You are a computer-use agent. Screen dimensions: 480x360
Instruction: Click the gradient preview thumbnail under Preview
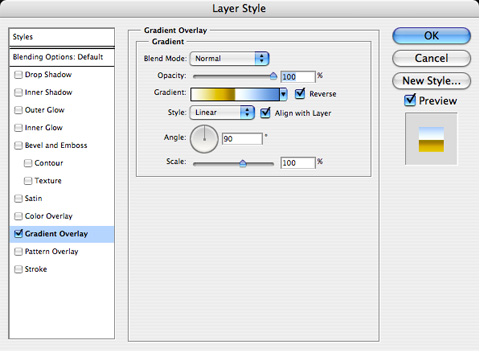click(x=431, y=139)
